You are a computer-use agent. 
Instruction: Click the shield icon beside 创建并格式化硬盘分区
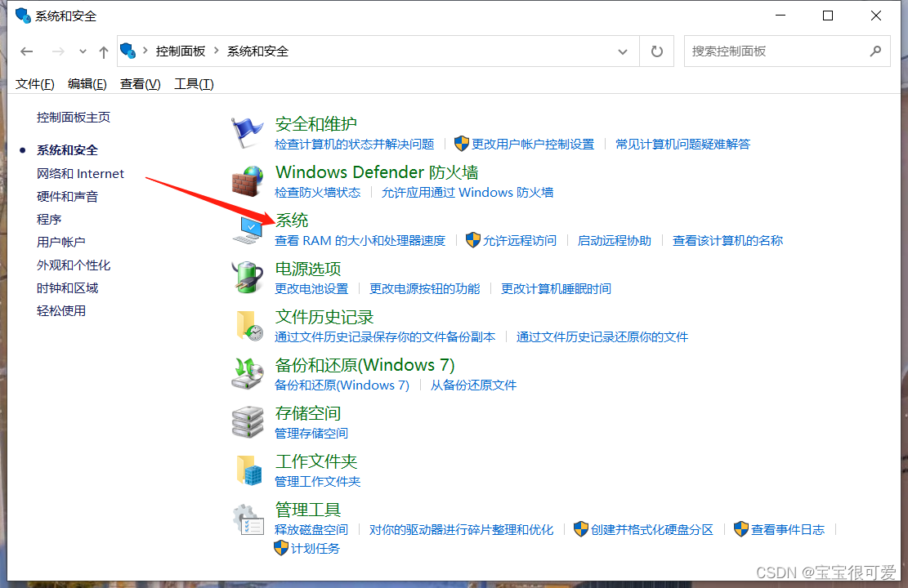click(x=581, y=529)
